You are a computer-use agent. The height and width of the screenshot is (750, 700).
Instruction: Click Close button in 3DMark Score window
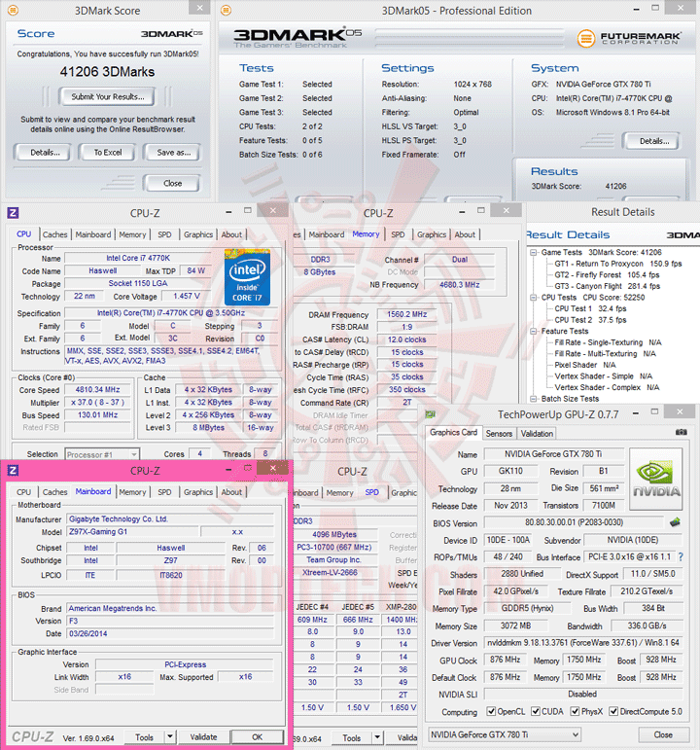[172, 183]
